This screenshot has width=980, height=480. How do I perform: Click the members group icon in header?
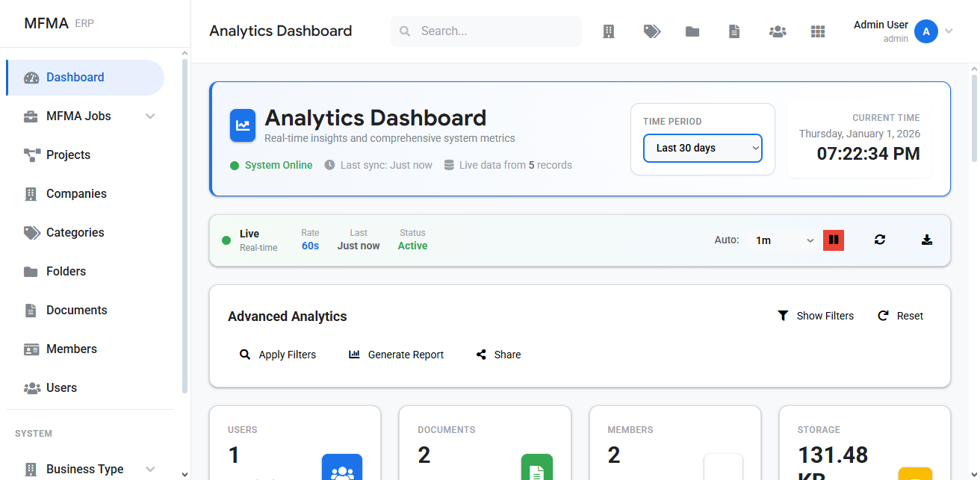click(778, 31)
